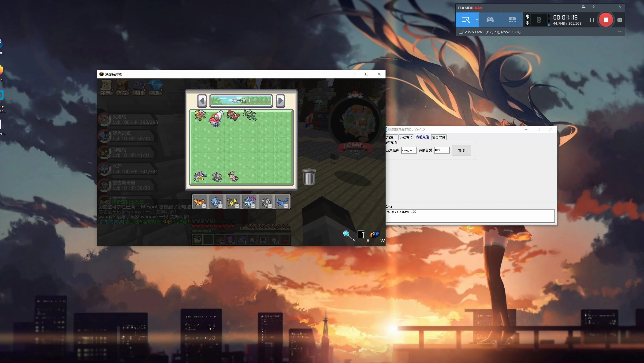Select Bandicam HDMI device recording mode
Viewport: 644px width, 363px height.
click(x=512, y=20)
